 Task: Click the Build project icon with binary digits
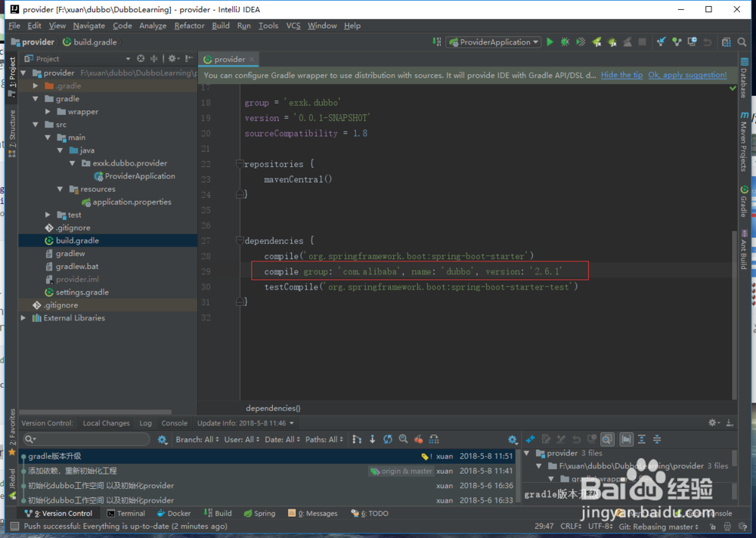437,42
